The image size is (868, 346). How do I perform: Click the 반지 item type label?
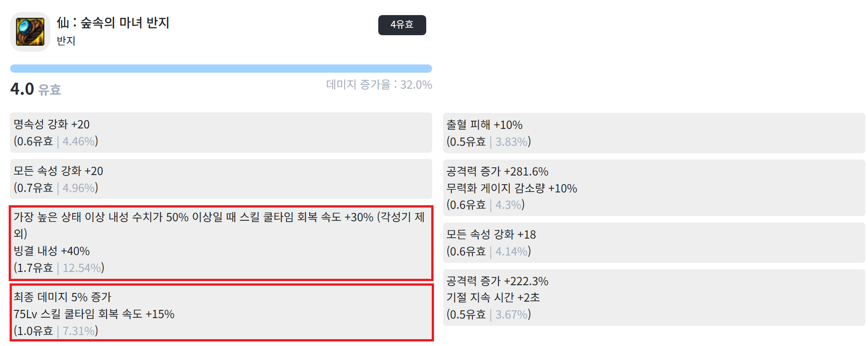pos(66,41)
